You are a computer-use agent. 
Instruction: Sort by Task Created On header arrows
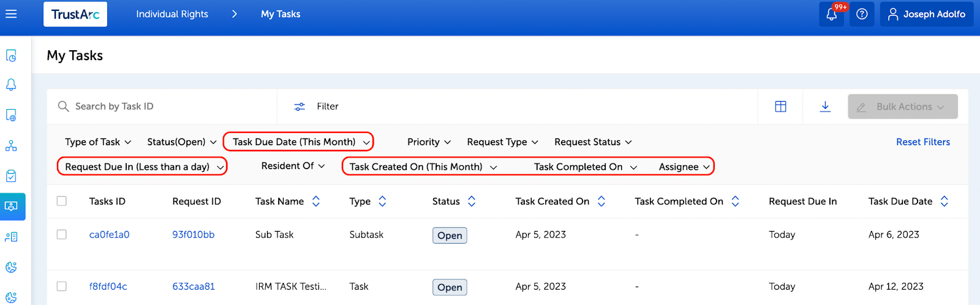pyautogui.click(x=601, y=201)
